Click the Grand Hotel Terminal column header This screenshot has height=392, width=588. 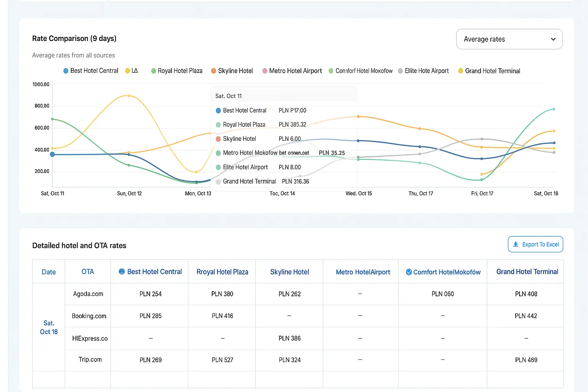coord(527,271)
